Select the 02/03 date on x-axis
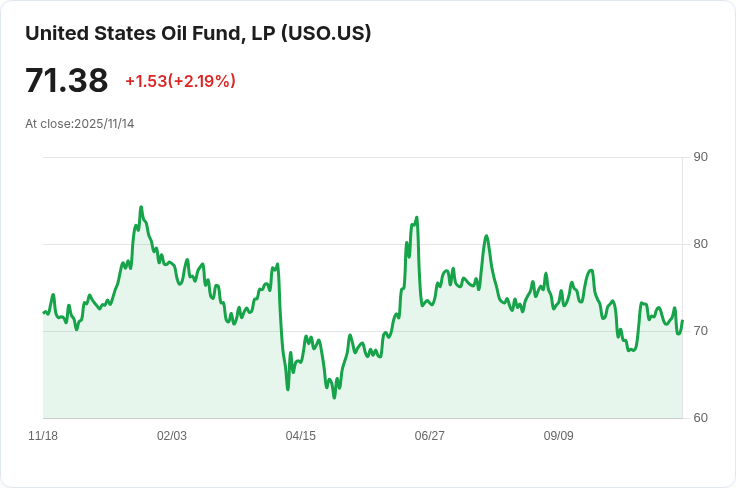The width and height of the screenshot is (736, 488). [172, 436]
